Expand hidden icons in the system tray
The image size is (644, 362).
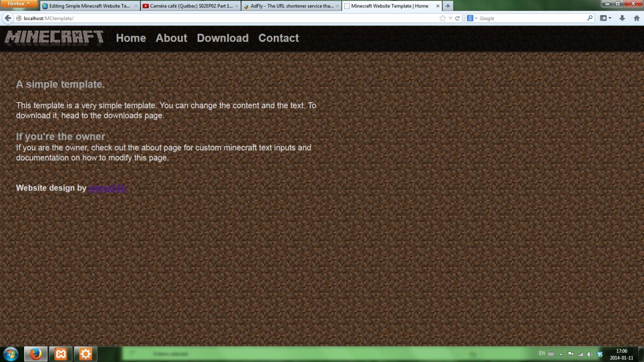pyautogui.click(x=561, y=354)
